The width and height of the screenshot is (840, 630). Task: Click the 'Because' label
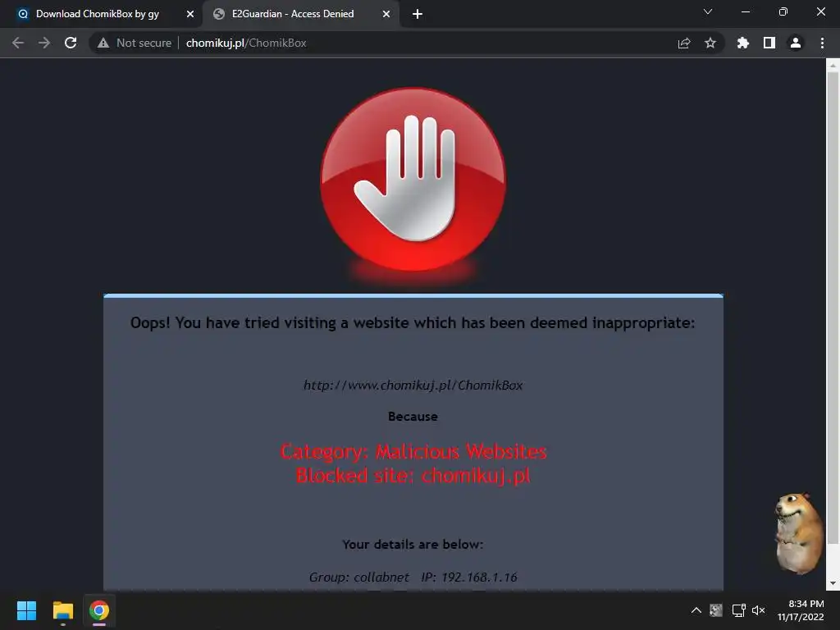(x=413, y=416)
